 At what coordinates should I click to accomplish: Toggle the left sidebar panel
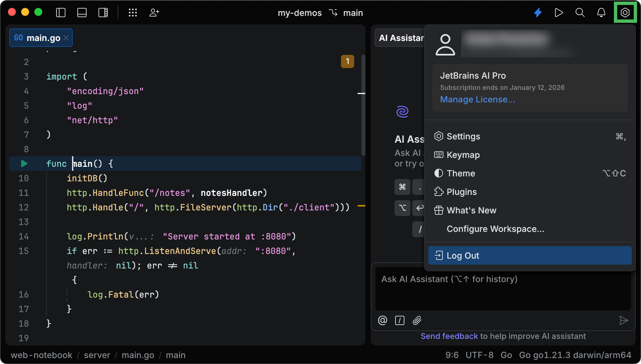tap(60, 13)
